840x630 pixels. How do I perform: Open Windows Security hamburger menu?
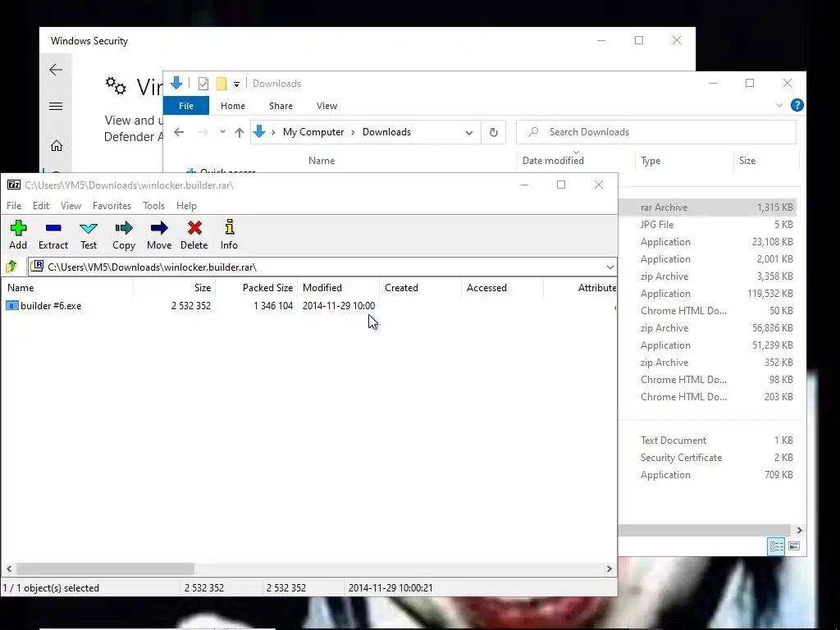point(56,106)
